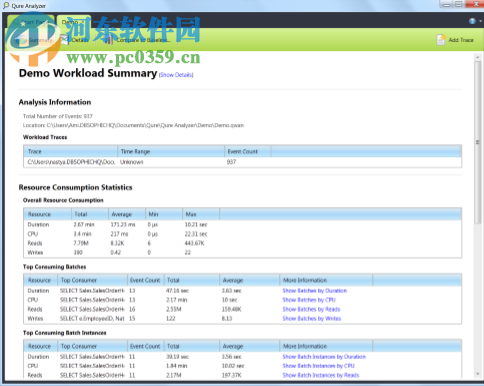
Task: Open the help icon in the tab bar
Action: point(472,21)
